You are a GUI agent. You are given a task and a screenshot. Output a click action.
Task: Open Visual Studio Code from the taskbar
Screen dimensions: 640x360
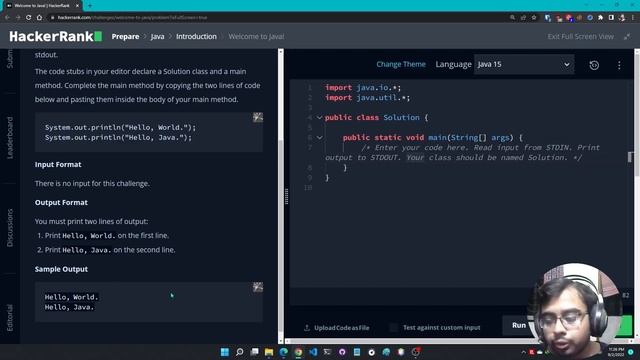[x=313, y=352]
